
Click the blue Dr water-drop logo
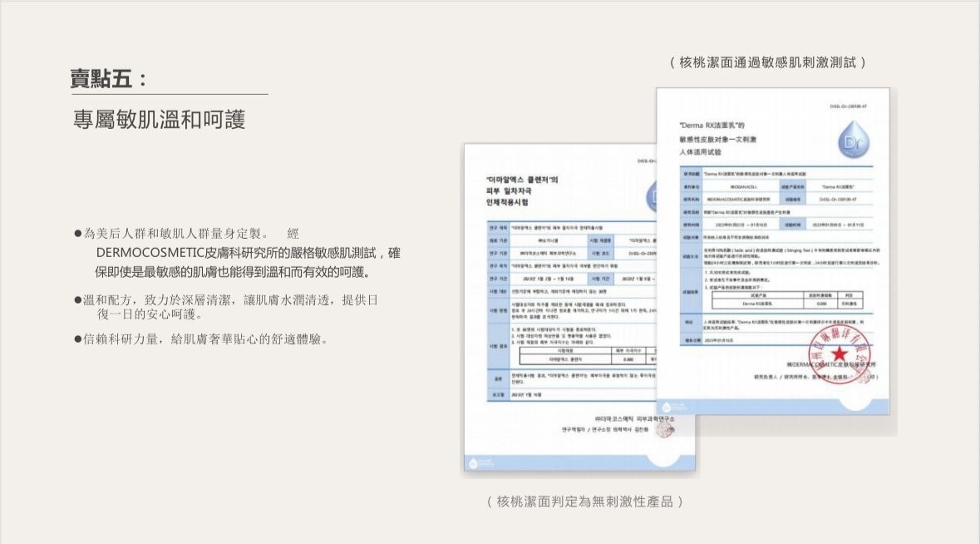(853, 140)
